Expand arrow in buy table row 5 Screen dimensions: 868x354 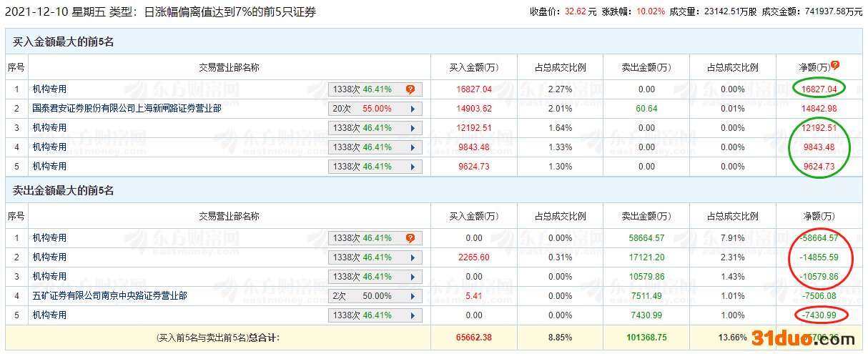pos(413,167)
